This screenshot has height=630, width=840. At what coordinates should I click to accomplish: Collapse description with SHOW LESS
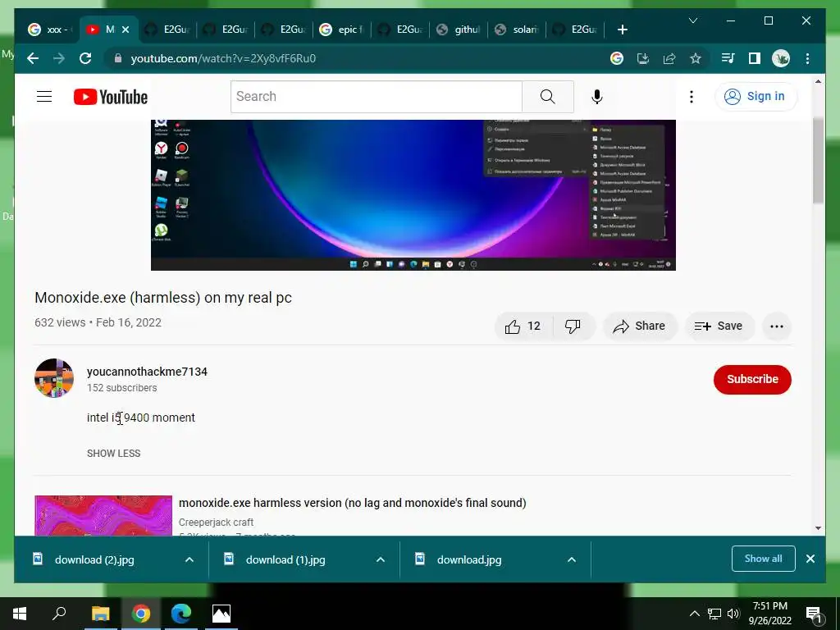[113, 453]
